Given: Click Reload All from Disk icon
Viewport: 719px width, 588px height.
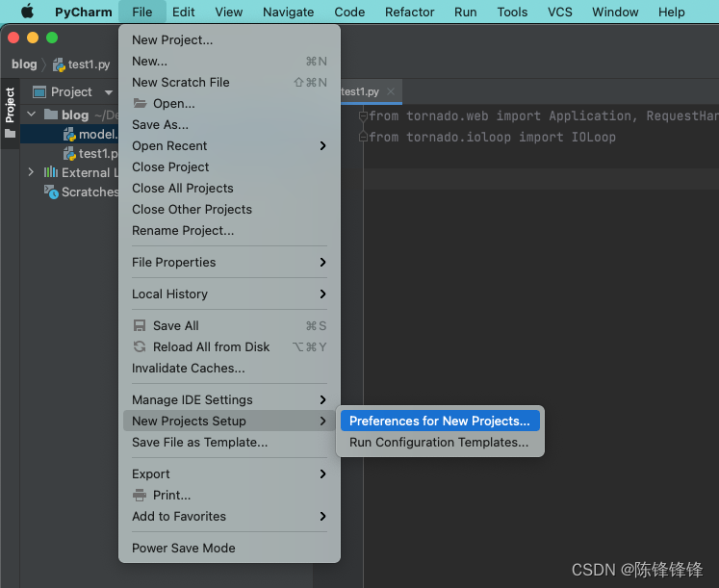Looking at the screenshot, I should coord(140,346).
